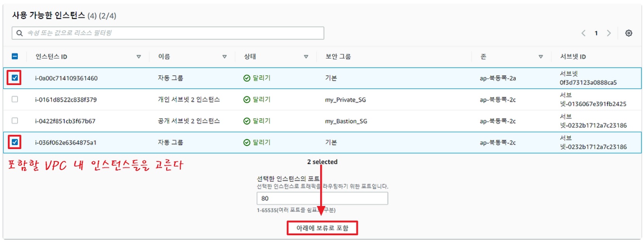Click running status icon for i-036f062e6364875a1

coord(247,143)
